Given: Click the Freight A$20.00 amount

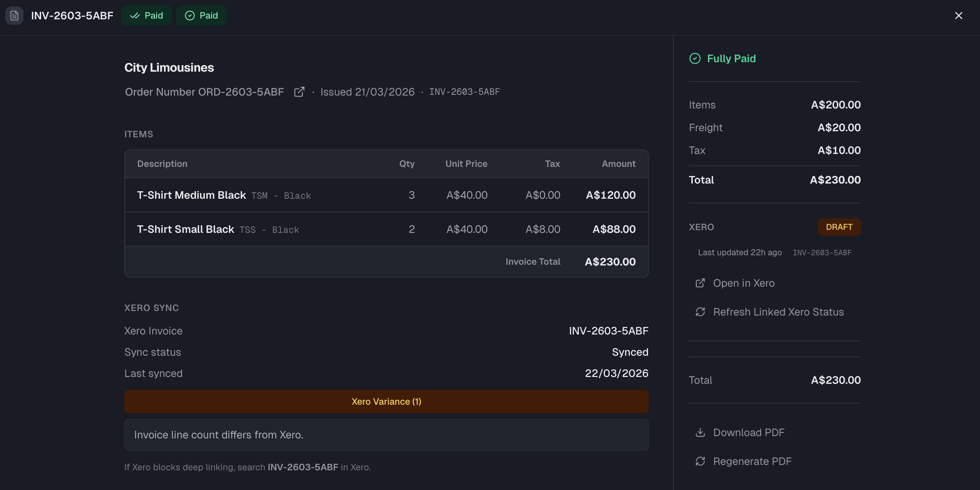Looking at the screenshot, I should click(839, 127).
